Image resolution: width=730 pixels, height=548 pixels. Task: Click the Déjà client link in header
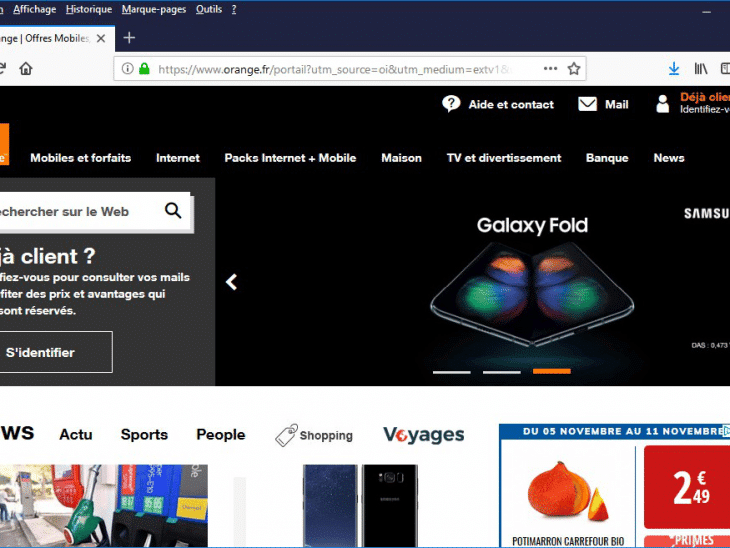(705, 97)
